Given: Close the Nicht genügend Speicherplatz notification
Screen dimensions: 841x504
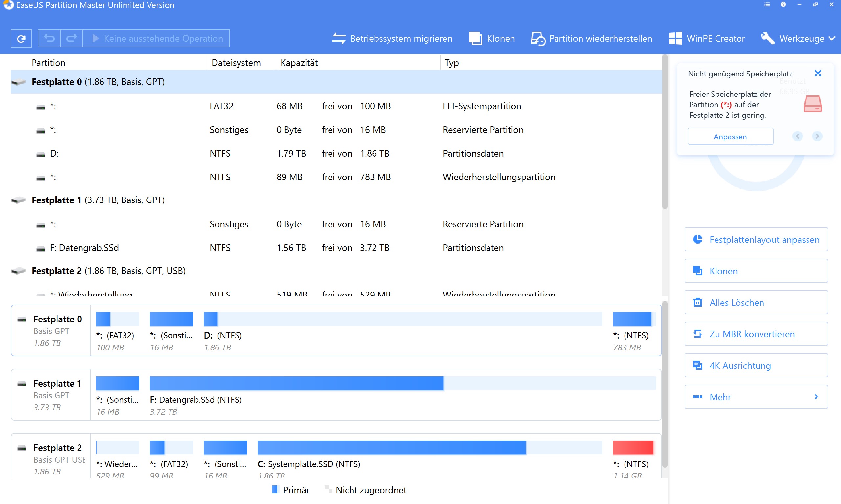Looking at the screenshot, I should tap(818, 73).
